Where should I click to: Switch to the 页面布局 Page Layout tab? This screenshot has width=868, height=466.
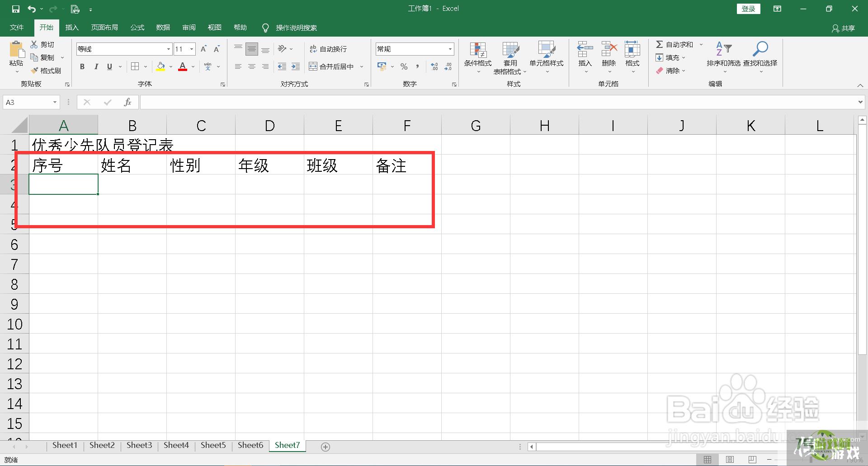(x=104, y=28)
